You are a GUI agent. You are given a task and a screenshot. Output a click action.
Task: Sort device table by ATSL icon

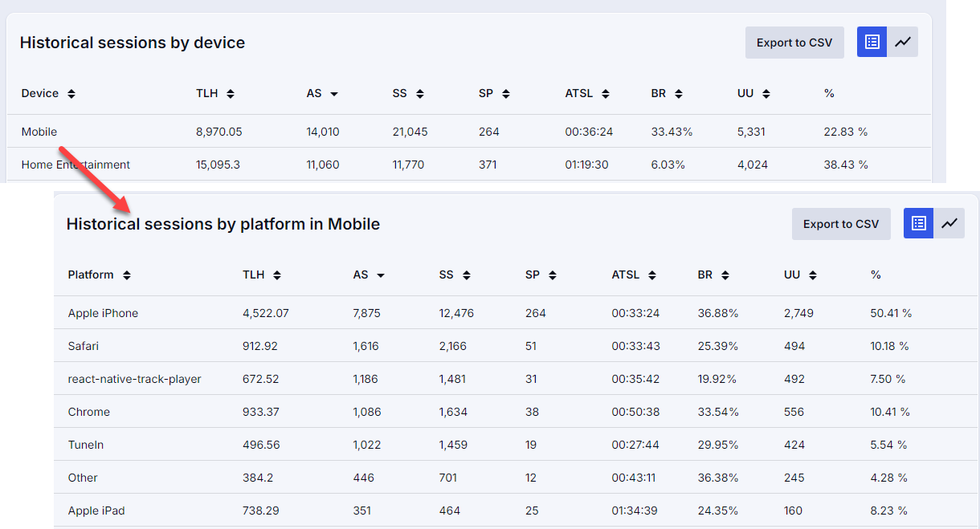[606, 94]
